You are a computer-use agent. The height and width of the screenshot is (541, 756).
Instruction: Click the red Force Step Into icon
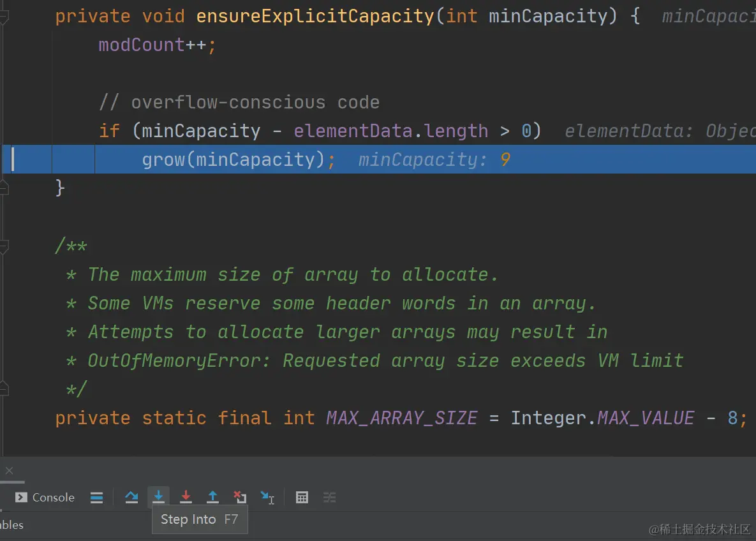tap(186, 496)
